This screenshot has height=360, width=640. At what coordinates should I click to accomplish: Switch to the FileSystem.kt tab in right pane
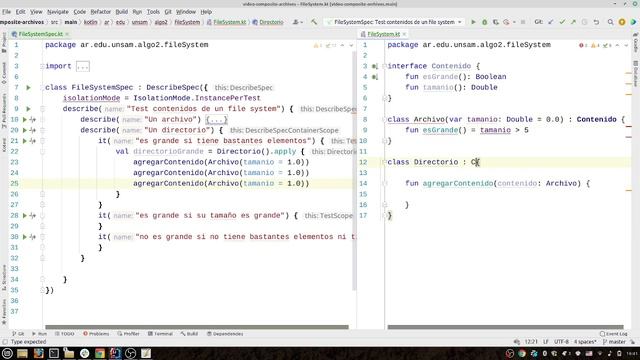coord(383,34)
